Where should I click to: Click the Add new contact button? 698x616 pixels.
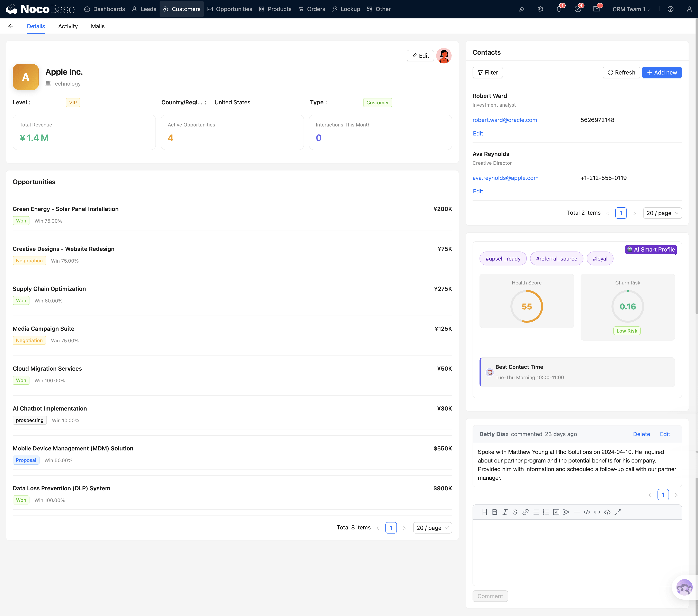661,72
